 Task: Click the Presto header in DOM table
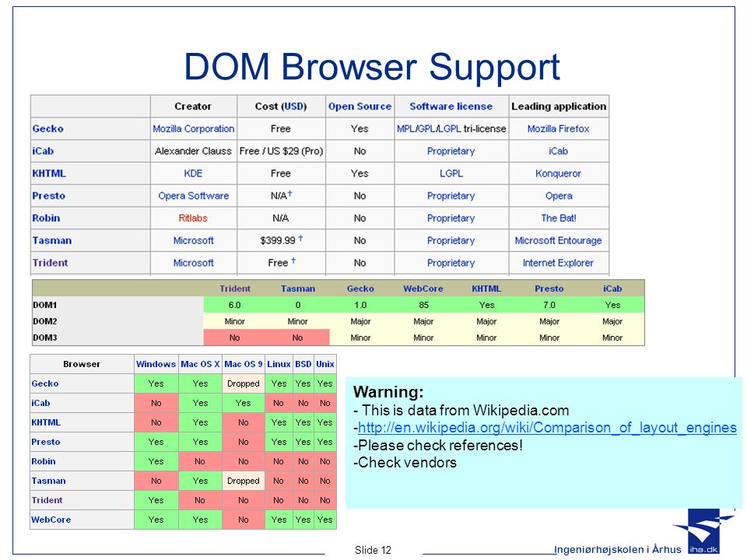549,289
